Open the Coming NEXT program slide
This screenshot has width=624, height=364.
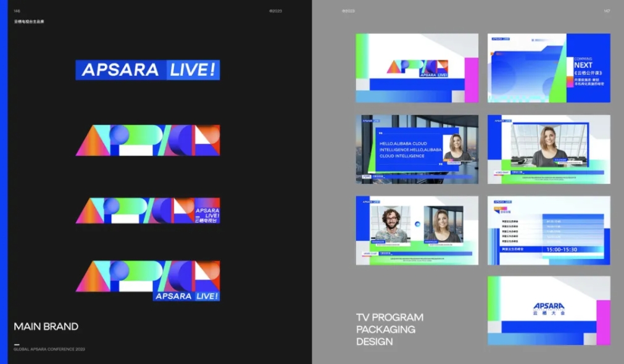[x=549, y=68]
